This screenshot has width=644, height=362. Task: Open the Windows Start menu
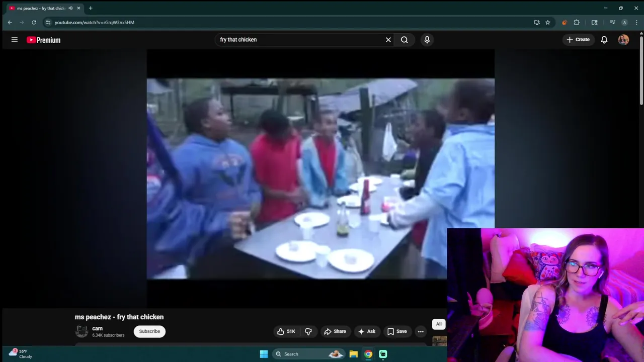264,354
